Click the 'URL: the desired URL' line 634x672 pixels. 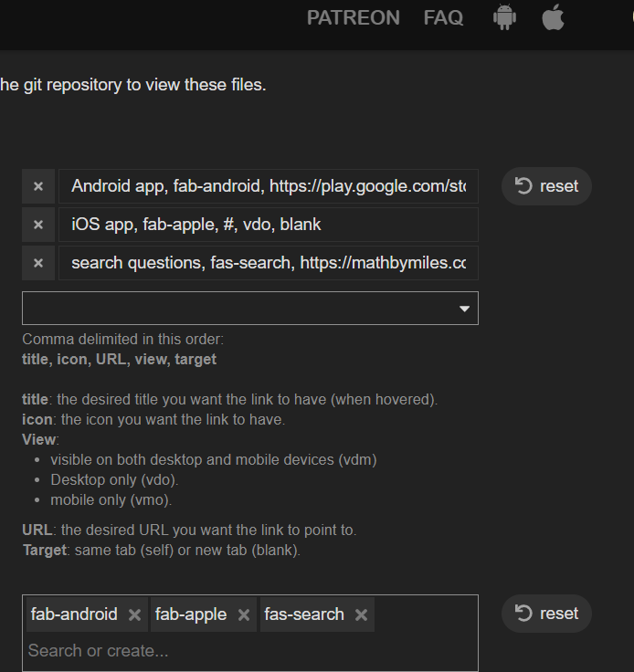(189, 530)
